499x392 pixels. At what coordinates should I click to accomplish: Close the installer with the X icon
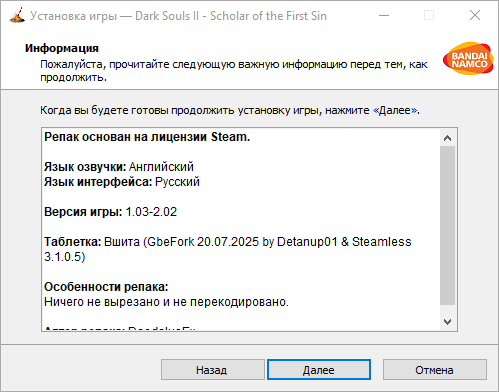[x=475, y=15]
